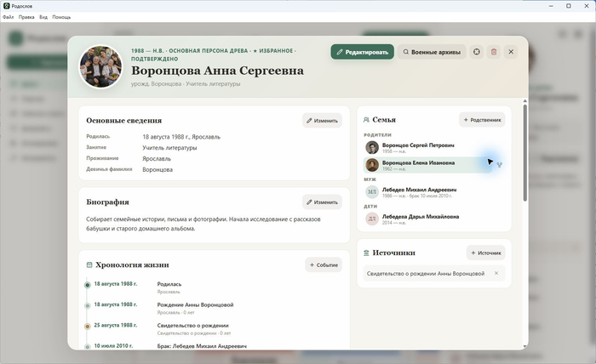Add a relative with + Родственник
Viewport: 596px width, 364px height.
(x=482, y=120)
